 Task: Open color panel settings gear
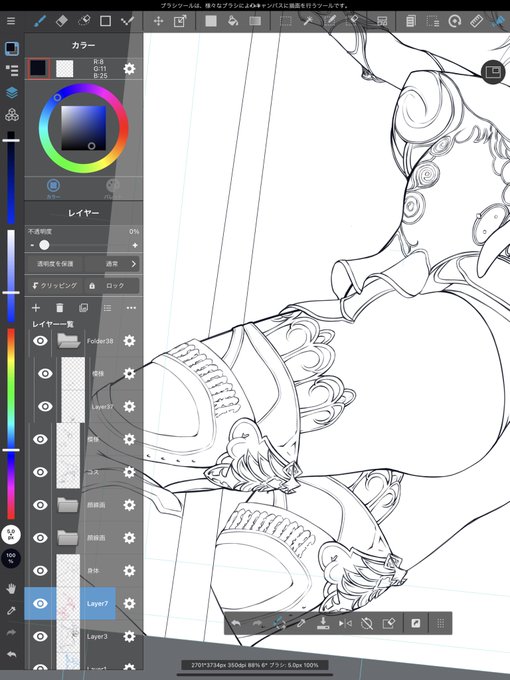(129, 69)
